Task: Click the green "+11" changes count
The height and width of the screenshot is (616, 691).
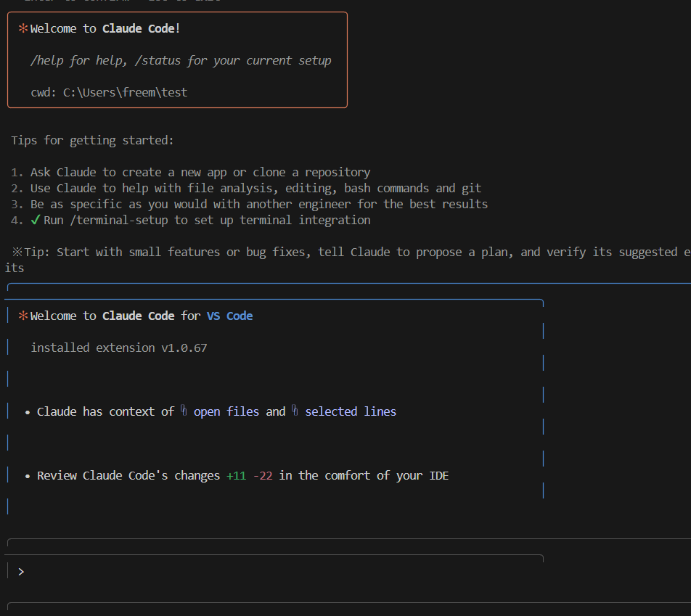Action: tap(236, 476)
